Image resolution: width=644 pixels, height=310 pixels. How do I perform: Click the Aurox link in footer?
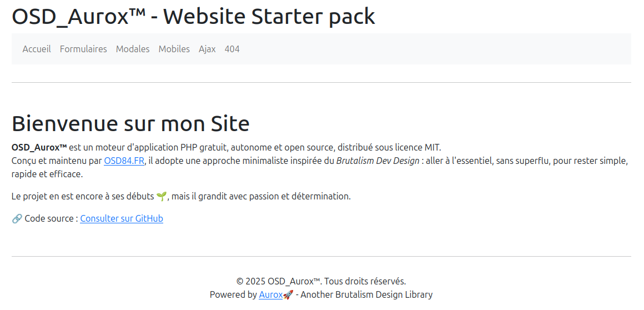coord(270,294)
